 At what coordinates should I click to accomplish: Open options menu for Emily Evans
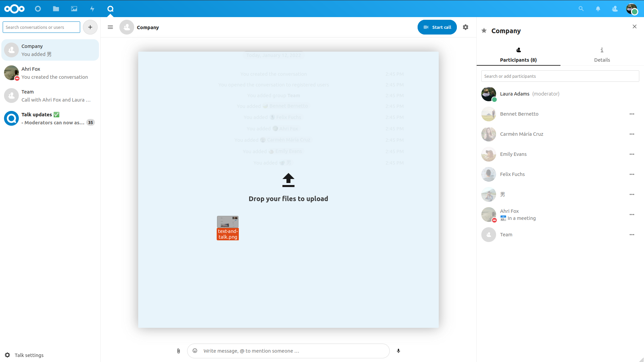632,154
